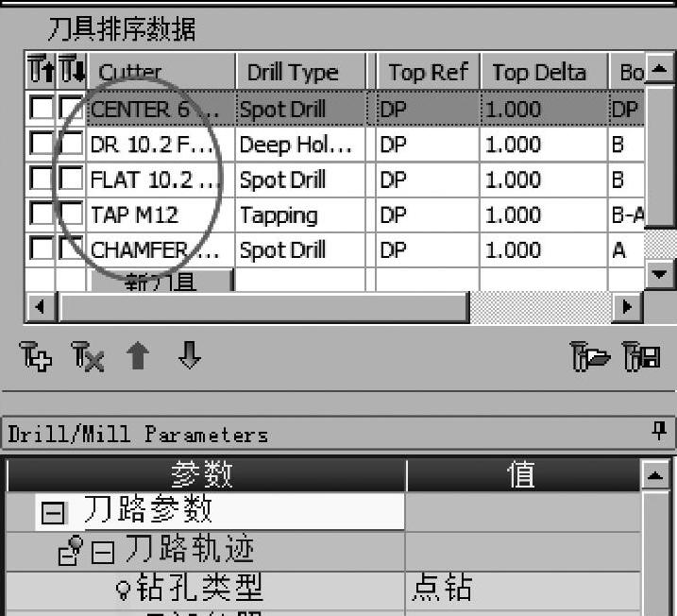
Task: Click the horizontal scrollbar thumb of cutter table
Action: point(263,307)
